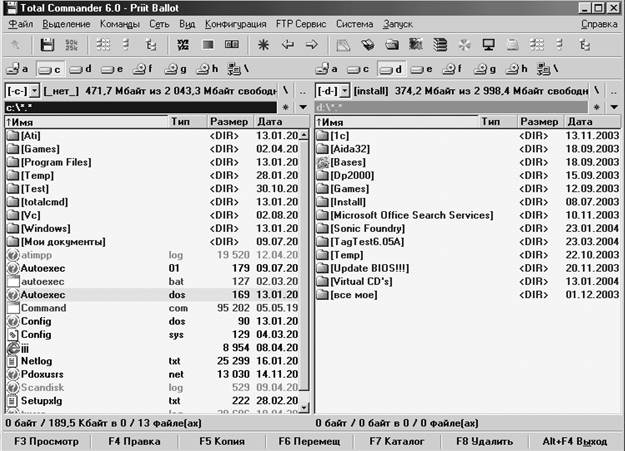Open the Конфигурация menu
The width and height of the screenshot is (625, 451).
(x=236, y=24)
